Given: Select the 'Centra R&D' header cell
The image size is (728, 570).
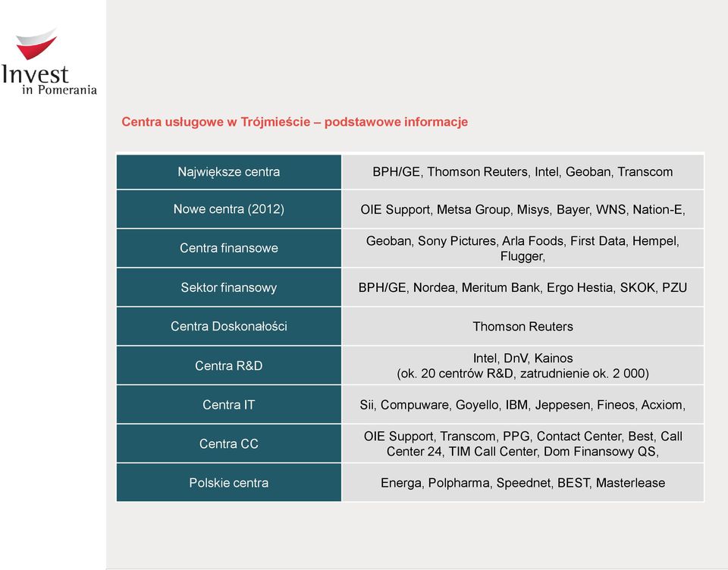Looking at the screenshot, I should tap(229, 366).
